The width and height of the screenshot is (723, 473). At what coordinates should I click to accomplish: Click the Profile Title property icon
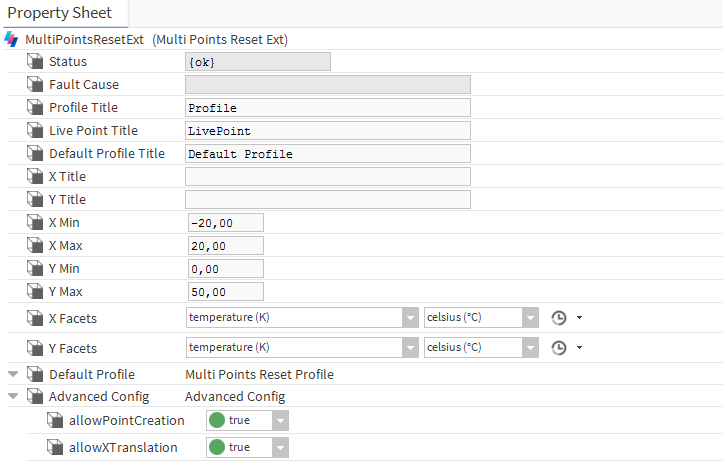(x=35, y=108)
